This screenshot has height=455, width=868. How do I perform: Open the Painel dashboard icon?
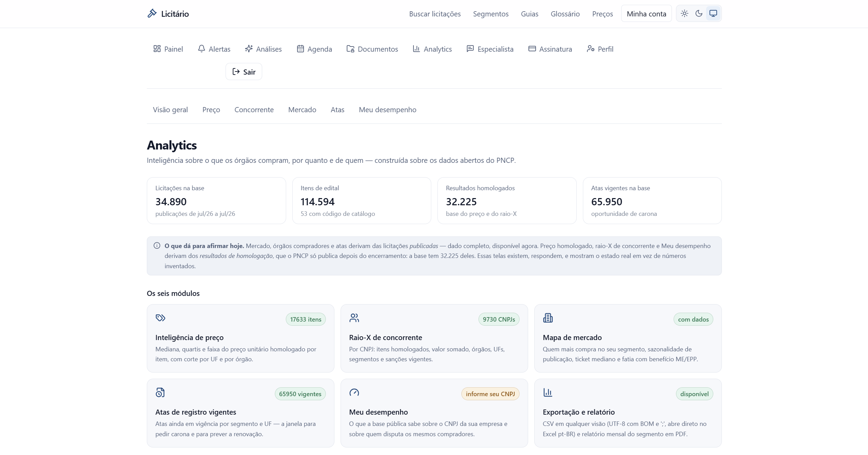pyautogui.click(x=157, y=49)
